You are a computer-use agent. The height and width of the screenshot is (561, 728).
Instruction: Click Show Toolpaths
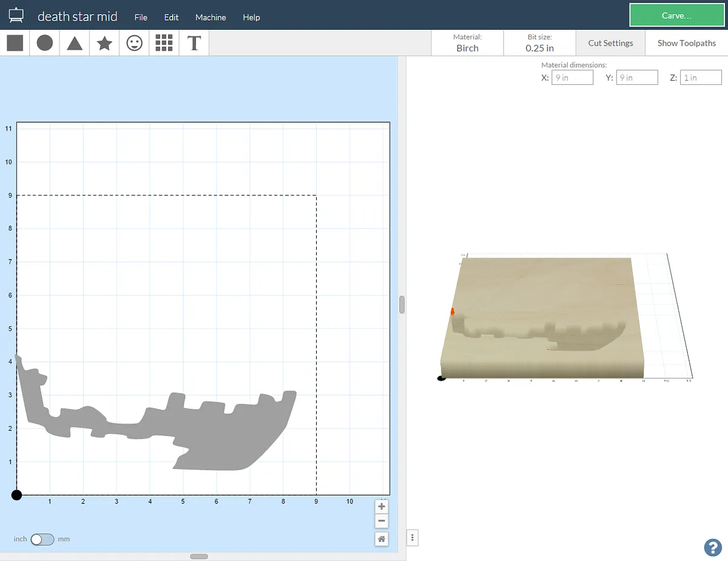687,43
